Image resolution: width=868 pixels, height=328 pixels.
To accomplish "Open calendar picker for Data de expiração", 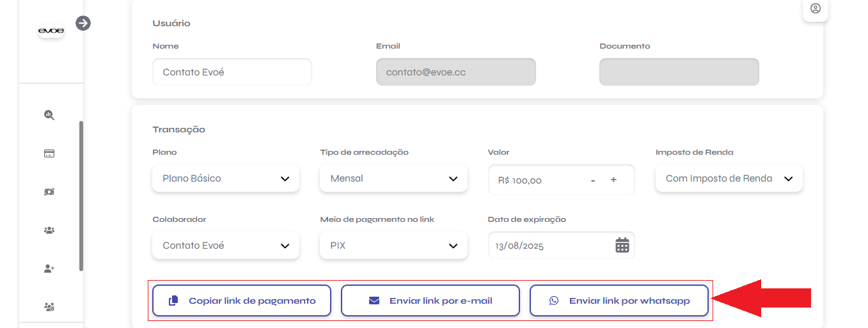I will click(x=622, y=246).
